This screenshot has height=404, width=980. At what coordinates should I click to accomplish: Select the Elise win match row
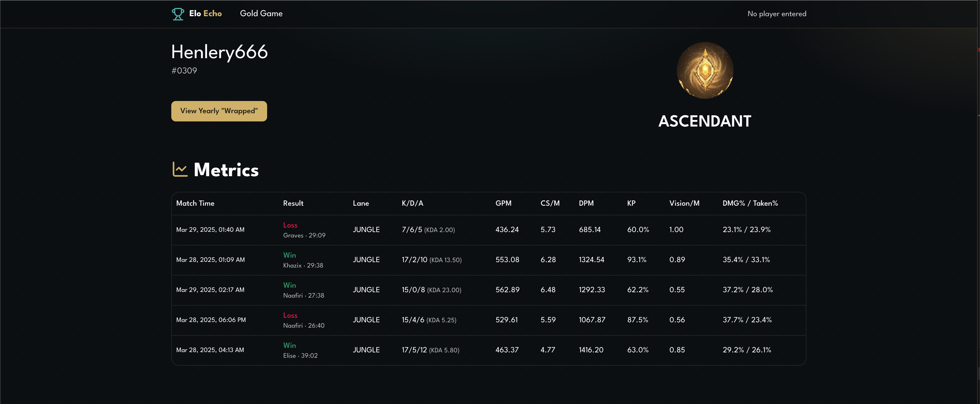coord(488,350)
